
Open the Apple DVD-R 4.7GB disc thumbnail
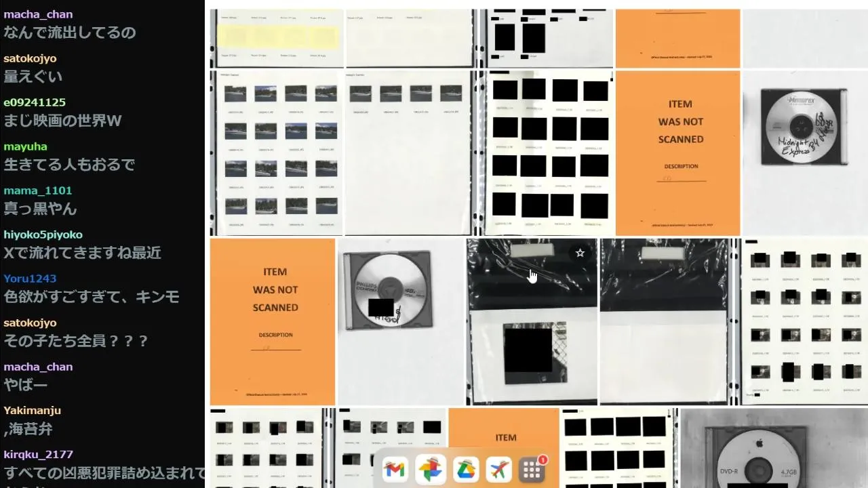tap(774, 448)
